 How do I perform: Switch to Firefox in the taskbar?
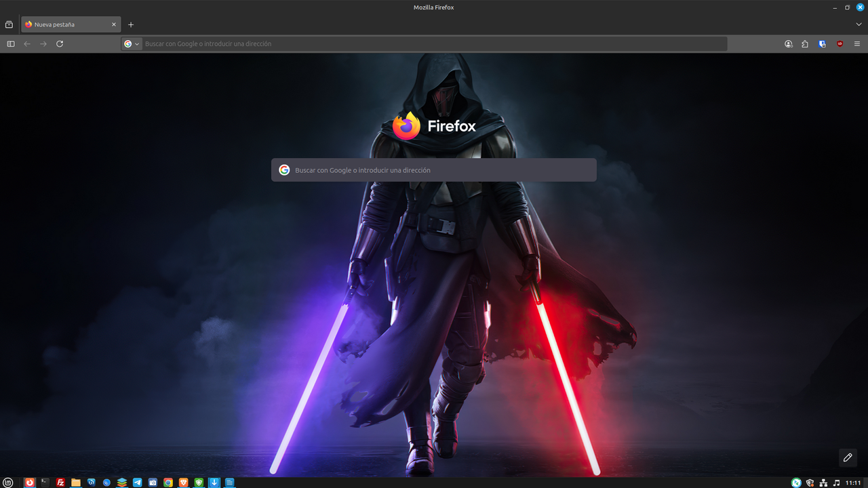tap(30, 483)
